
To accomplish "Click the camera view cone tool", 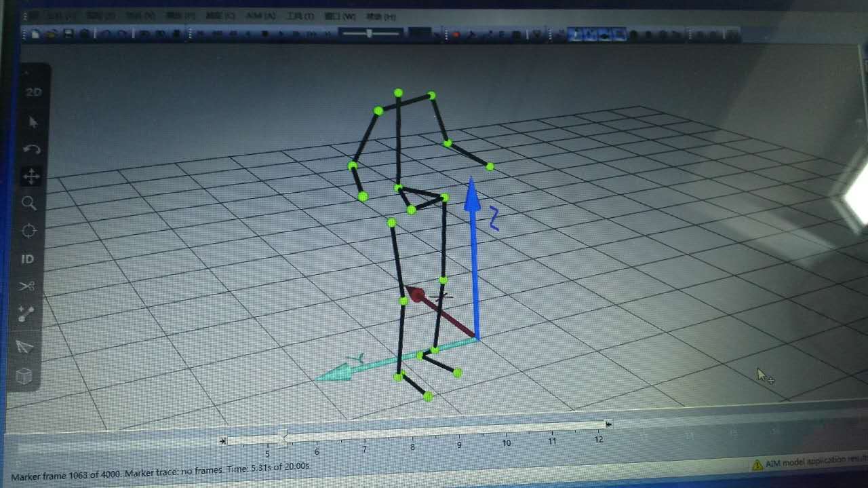I will coord(24,346).
